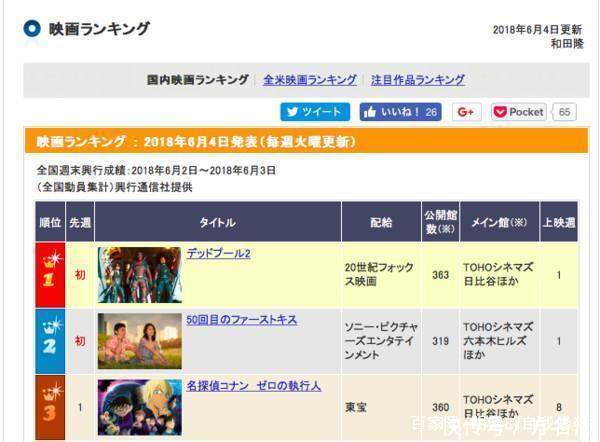Select the 国内映画ランキング tab

198,80
